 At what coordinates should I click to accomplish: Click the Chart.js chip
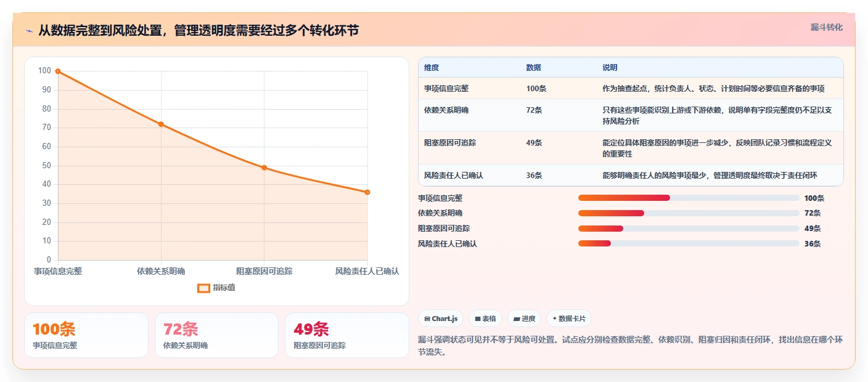[441, 319]
